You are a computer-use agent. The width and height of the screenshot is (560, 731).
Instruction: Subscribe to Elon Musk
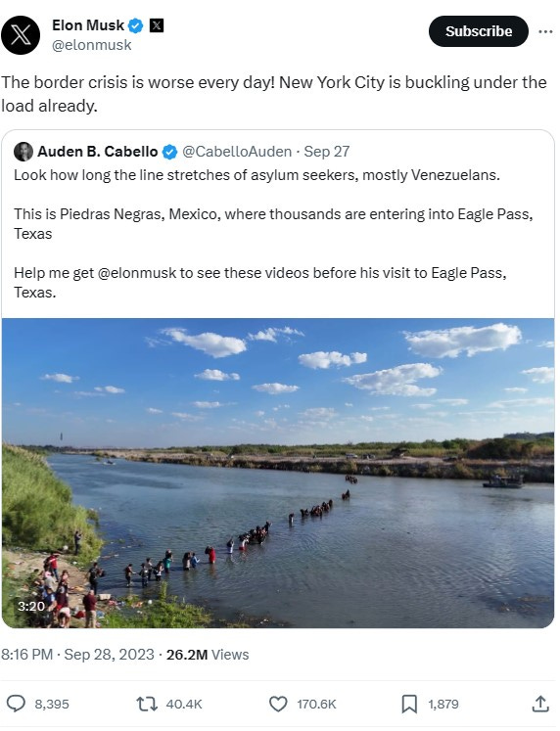coord(479,31)
